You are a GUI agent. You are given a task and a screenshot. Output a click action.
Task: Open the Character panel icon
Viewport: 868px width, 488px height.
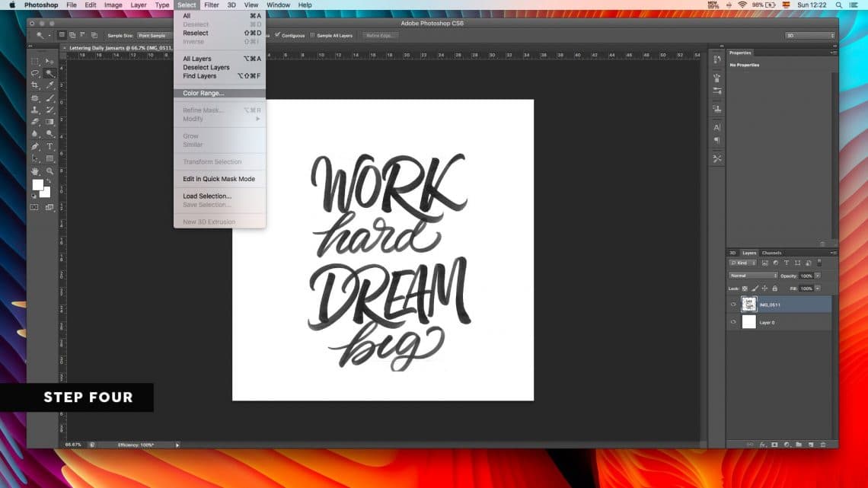click(717, 127)
